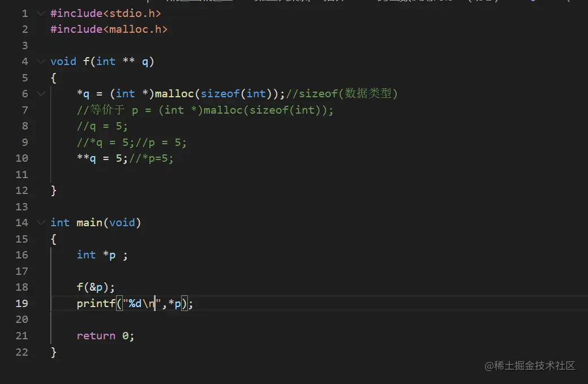Toggle the fold chevron on line 6
The width and height of the screenshot is (588, 384).
coord(41,94)
